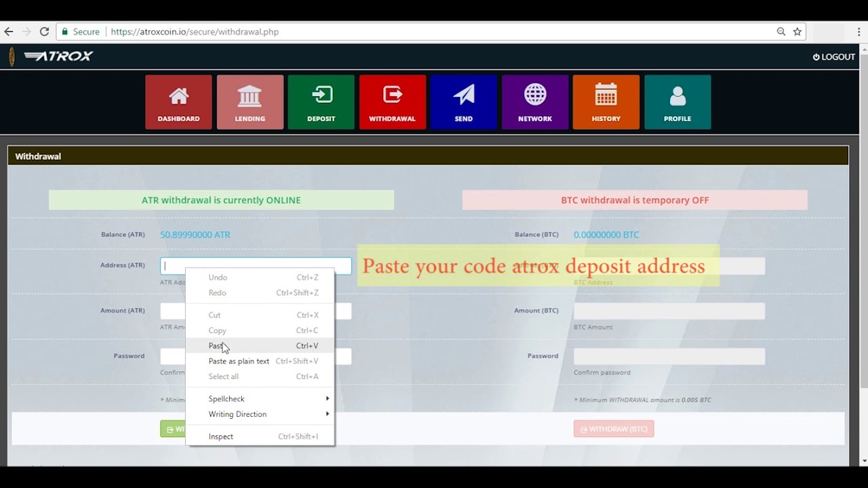Click the Secure padlock icon

pos(65,32)
